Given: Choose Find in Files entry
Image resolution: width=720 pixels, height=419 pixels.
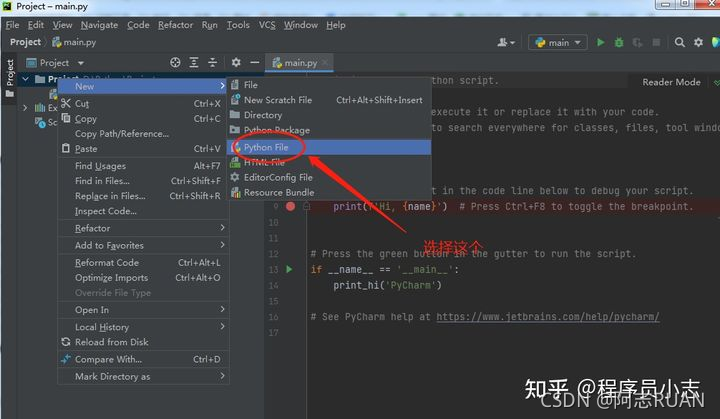Looking at the screenshot, I should click(142, 181).
